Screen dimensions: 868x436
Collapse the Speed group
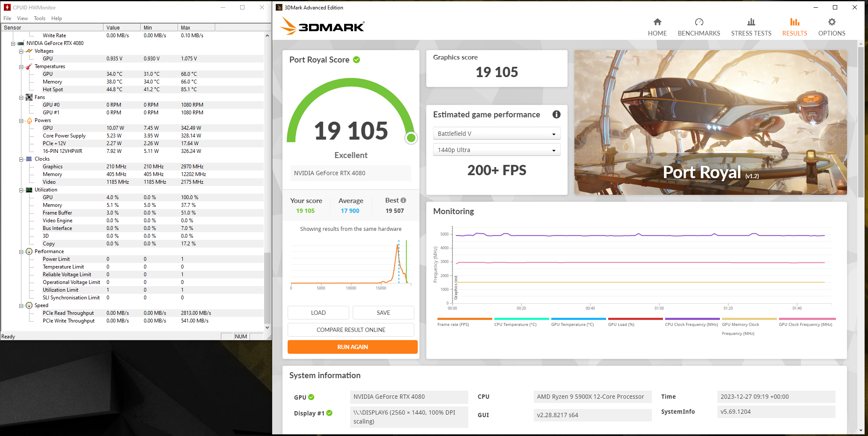[21, 306]
